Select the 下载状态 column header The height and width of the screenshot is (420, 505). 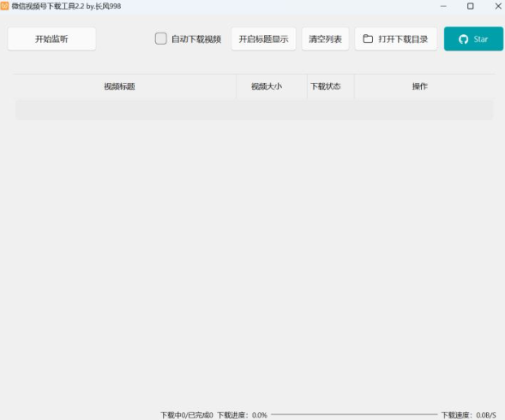[326, 87]
